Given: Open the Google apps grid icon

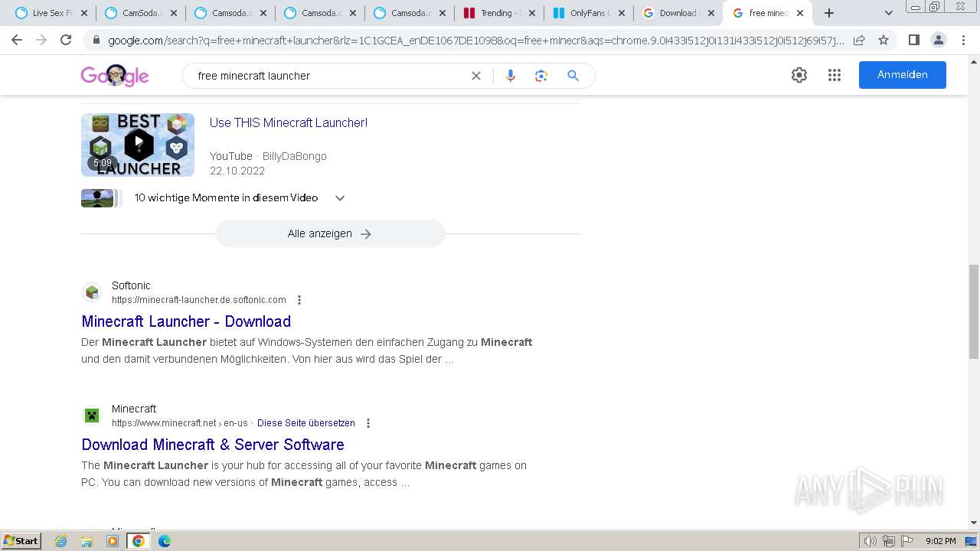Looking at the screenshot, I should click(x=835, y=75).
